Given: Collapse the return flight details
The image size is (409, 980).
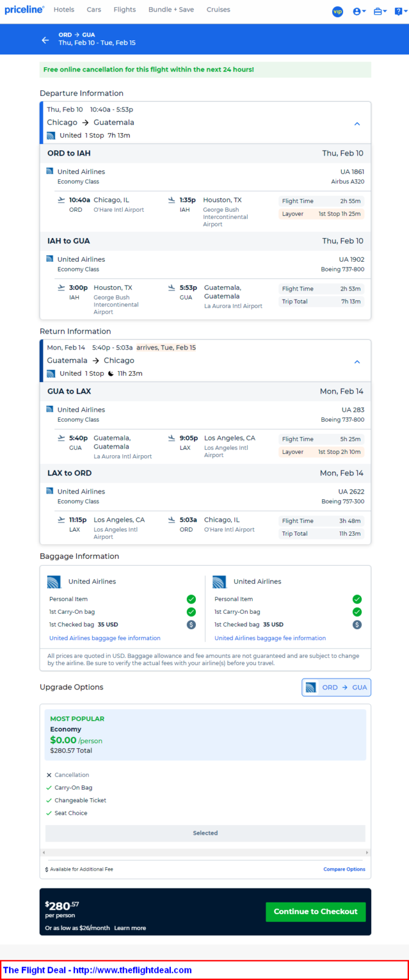Looking at the screenshot, I should [x=357, y=361].
